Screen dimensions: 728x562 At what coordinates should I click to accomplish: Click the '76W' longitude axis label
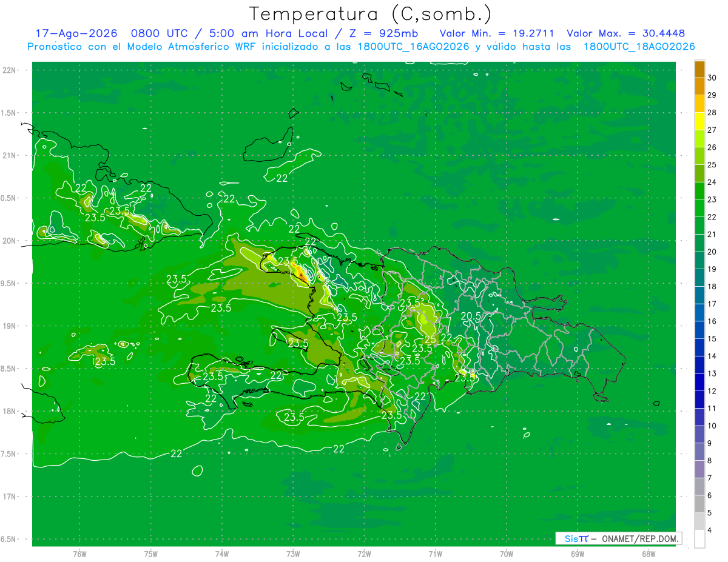[79, 554]
